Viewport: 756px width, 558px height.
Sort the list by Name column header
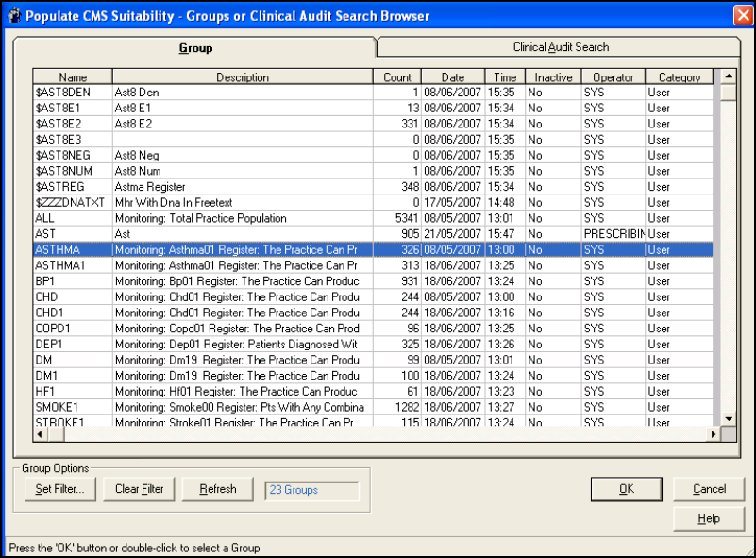click(73, 77)
